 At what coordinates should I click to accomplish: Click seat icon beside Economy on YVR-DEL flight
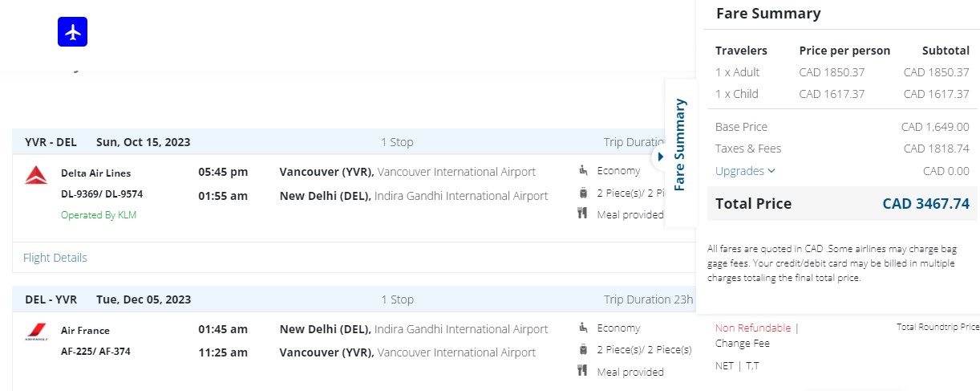click(583, 170)
